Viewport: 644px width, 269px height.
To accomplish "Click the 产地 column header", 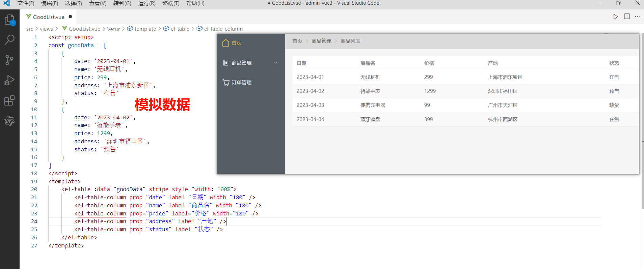I will click(493, 63).
